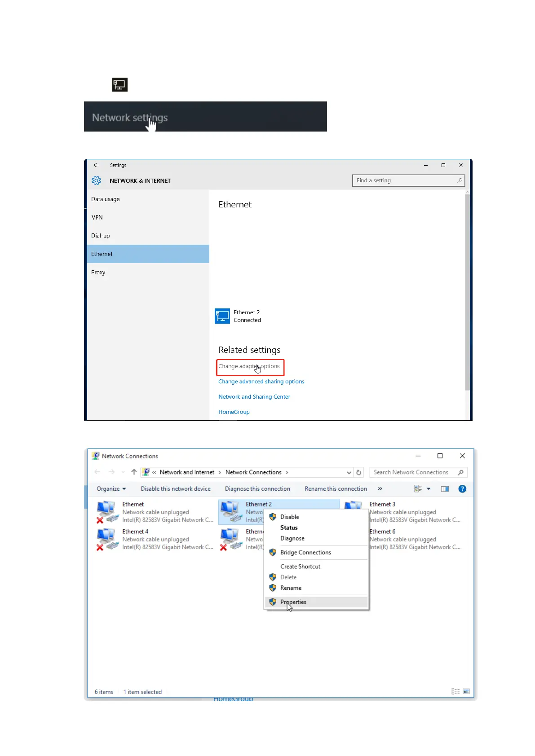Click the Settings window vertical scrollbar
Screen dimensions: 535x756
pos(467,292)
